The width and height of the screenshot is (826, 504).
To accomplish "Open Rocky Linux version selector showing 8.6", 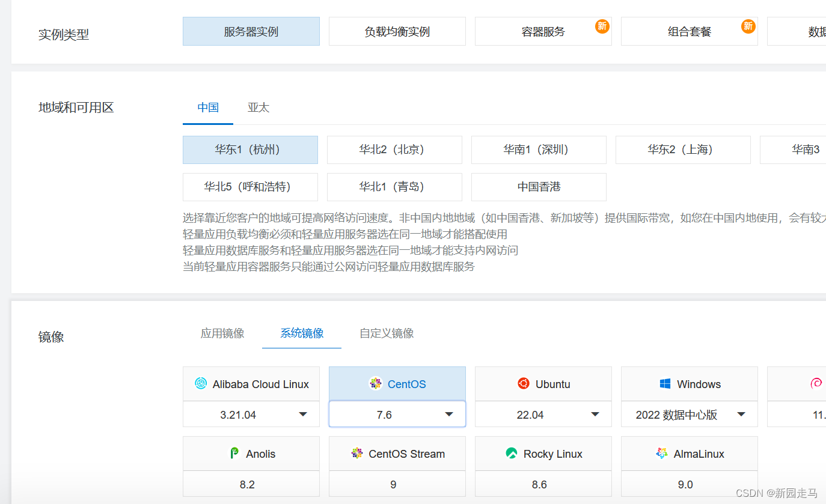I will pos(543,484).
